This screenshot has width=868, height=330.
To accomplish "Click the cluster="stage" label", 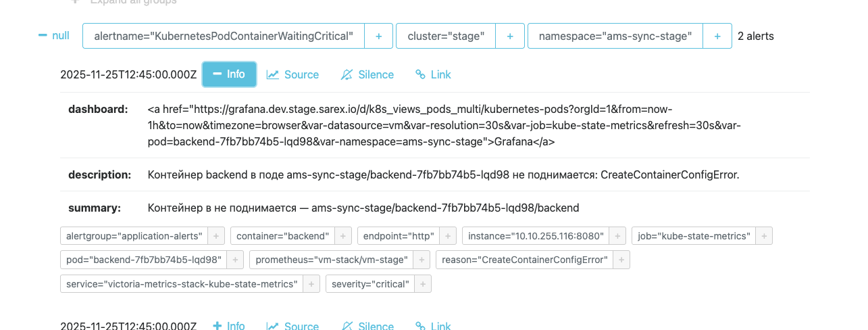I will [446, 36].
